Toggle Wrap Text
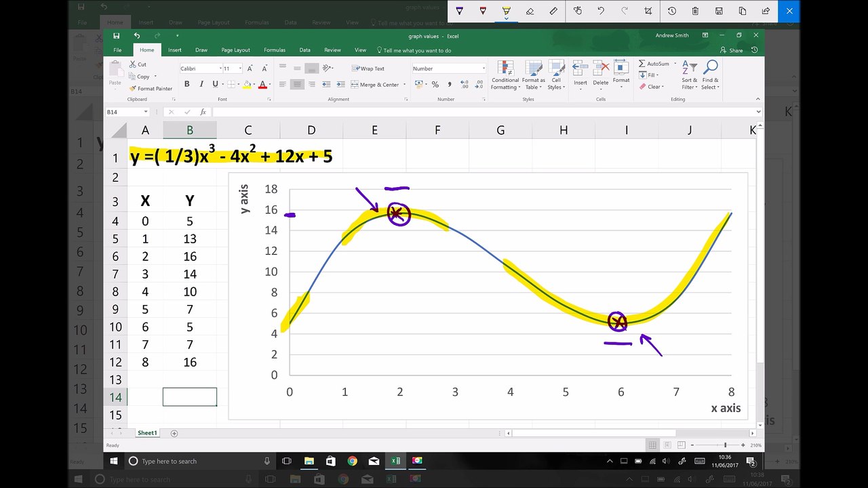This screenshot has height=488, width=868. [368, 68]
